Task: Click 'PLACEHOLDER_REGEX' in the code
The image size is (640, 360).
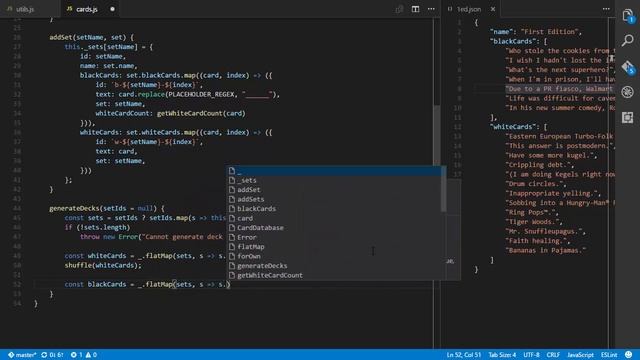Action: 202,95
